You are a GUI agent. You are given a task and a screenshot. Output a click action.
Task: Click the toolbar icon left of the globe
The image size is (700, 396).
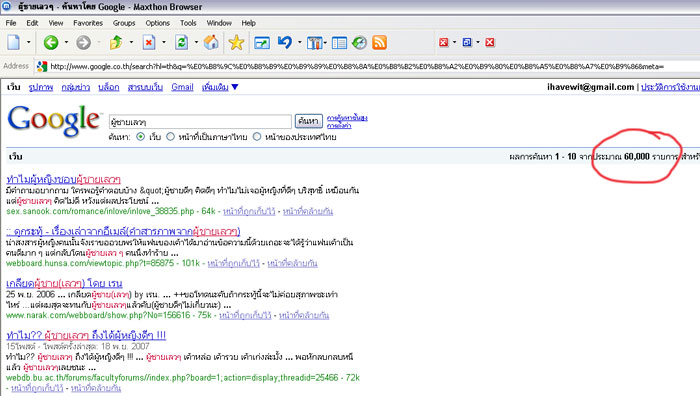click(x=339, y=43)
